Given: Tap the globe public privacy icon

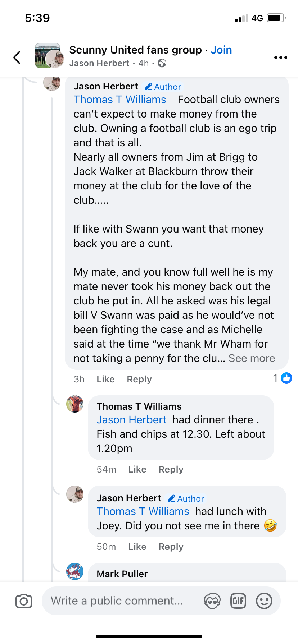Looking at the screenshot, I should [x=162, y=63].
